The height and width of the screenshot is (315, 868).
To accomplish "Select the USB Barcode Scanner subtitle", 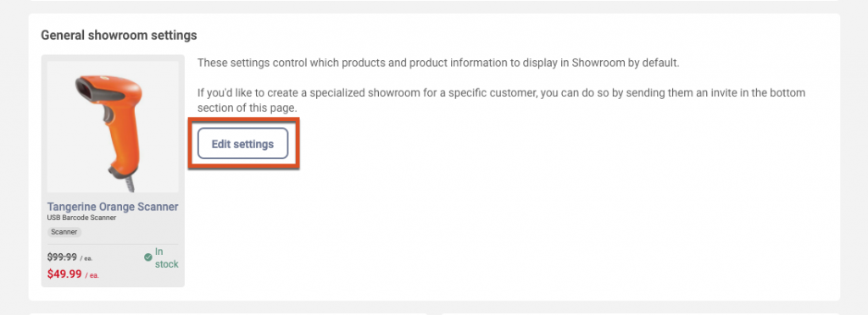I will pos(82,218).
